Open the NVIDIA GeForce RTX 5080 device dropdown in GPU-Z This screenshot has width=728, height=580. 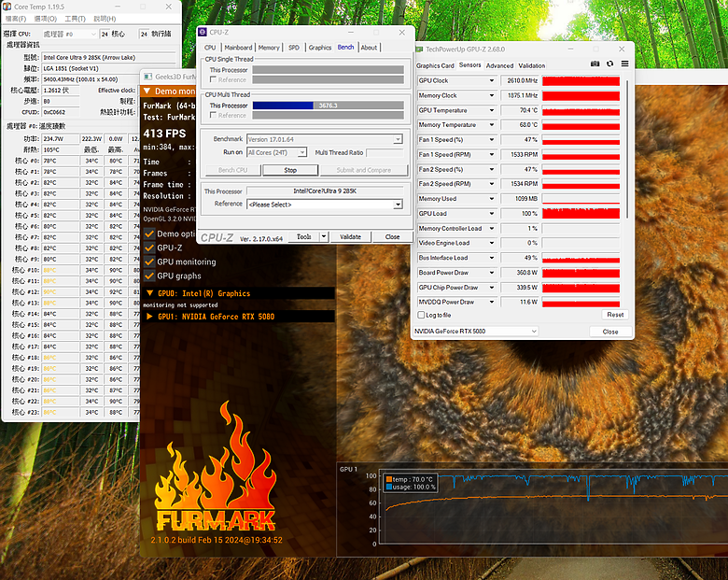pos(475,331)
